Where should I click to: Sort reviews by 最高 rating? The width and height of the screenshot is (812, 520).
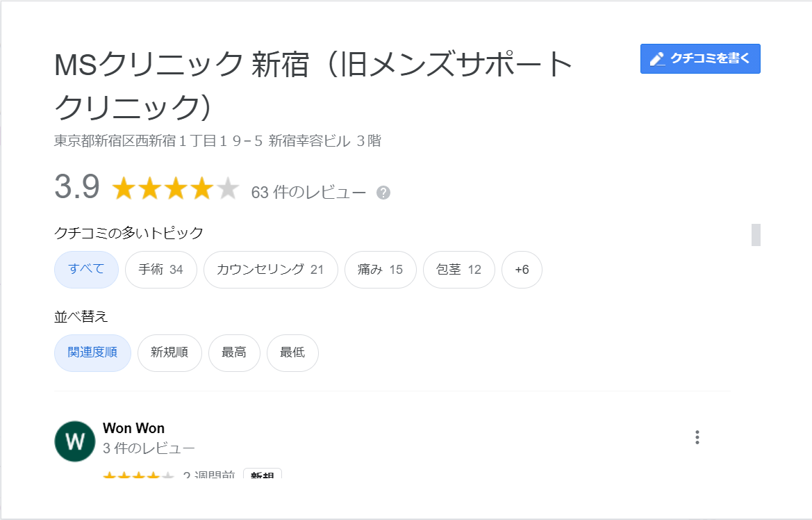pos(234,353)
